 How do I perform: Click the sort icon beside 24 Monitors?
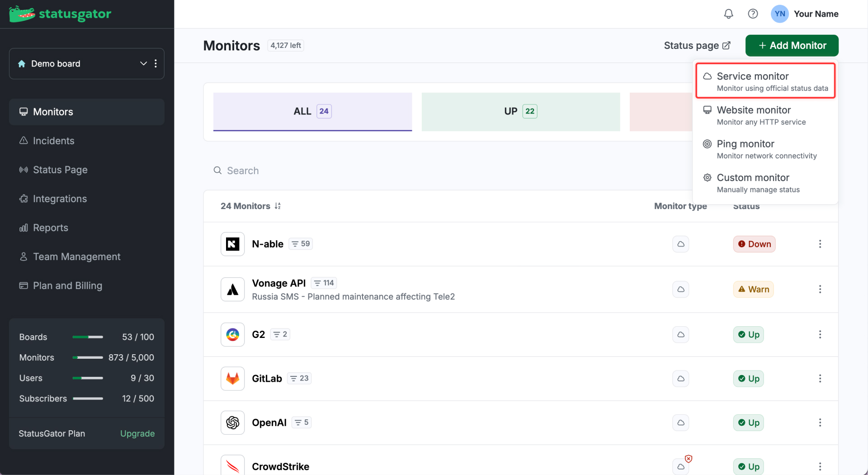point(278,206)
